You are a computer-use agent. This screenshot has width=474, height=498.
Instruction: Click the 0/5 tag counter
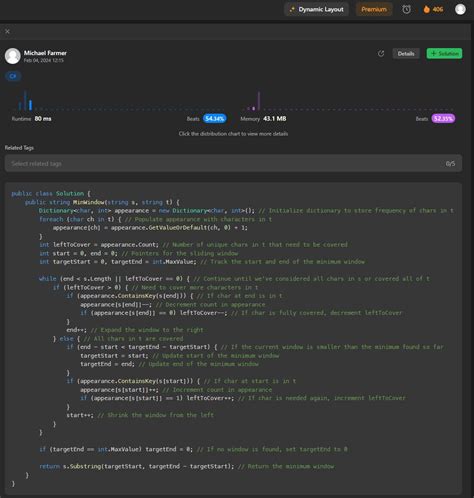(450, 164)
